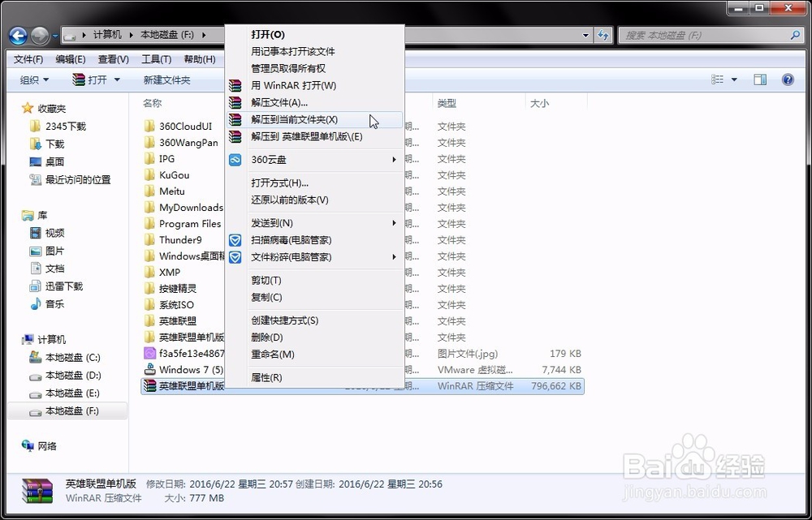Click the WinRAR icon beside 用 WinRAR 打开(W)
Screen dimensions: 812x520
(235, 85)
